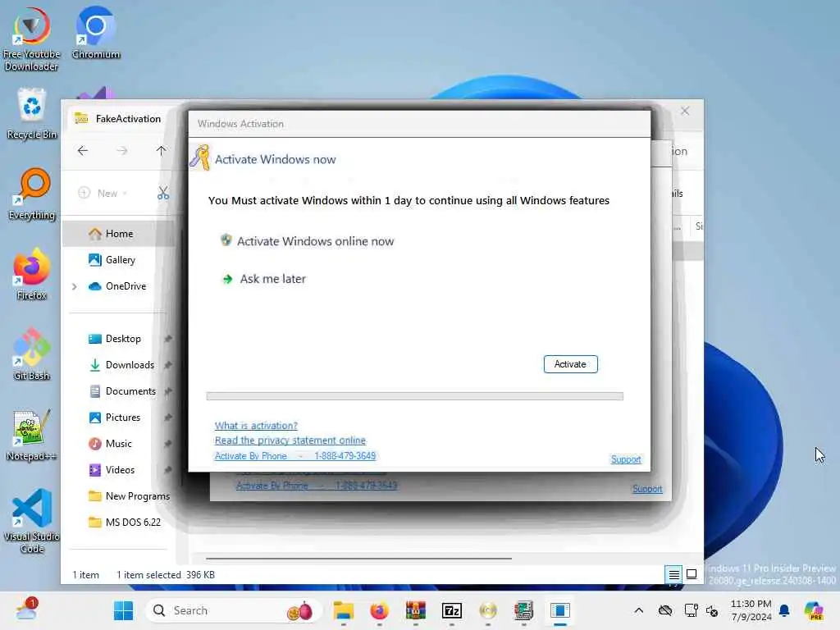Open Gallery in Explorer sidebar
Viewport: 840px width, 630px height.
[x=119, y=260]
